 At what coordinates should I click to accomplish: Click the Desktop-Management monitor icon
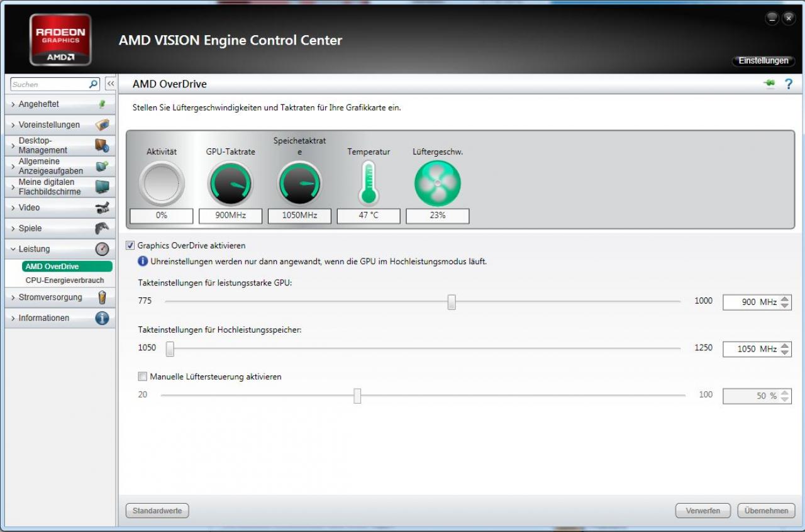(x=102, y=145)
